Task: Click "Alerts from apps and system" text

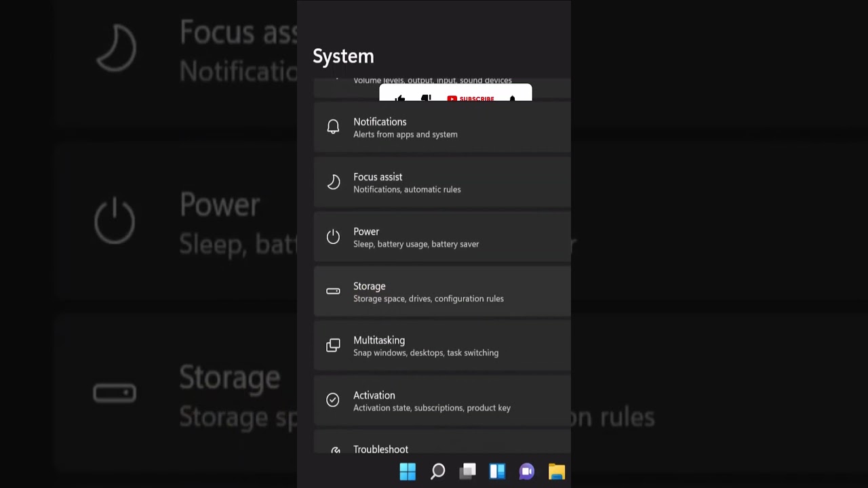Action: 406,134
